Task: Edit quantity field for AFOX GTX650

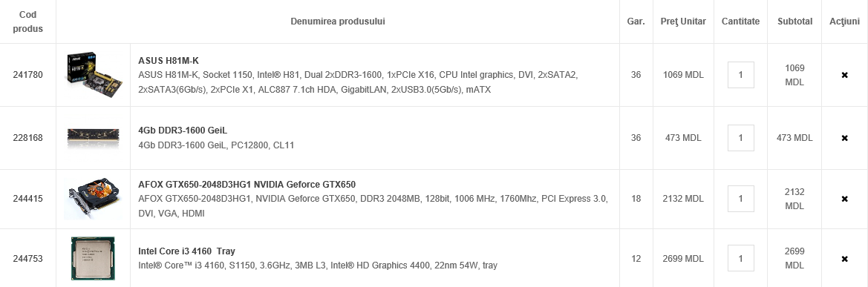Action: pyautogui.click(x=741, y=199)
